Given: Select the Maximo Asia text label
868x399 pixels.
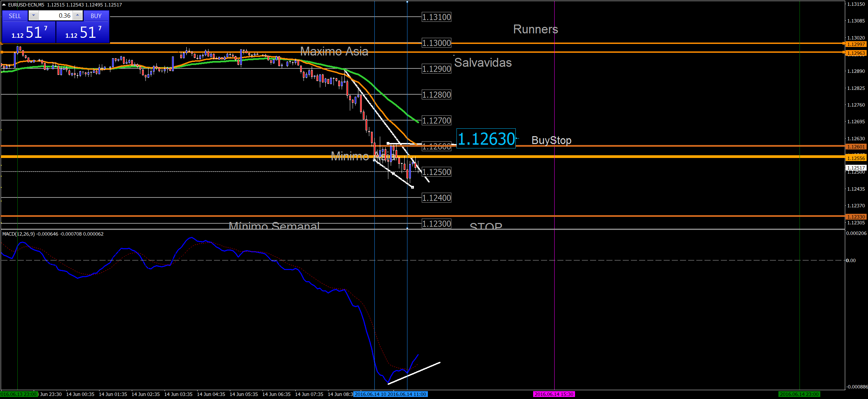Looking at the screenshot, I should (334, 51).
